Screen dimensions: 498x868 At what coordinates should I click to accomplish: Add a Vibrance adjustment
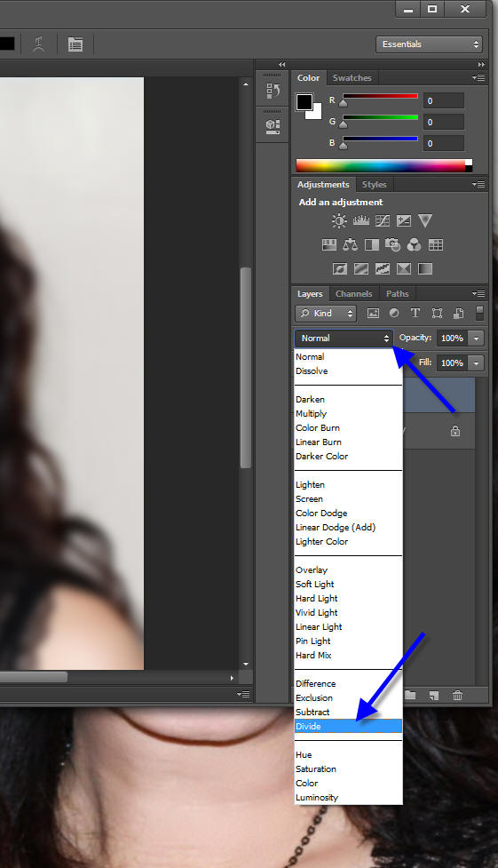point(425,221)
